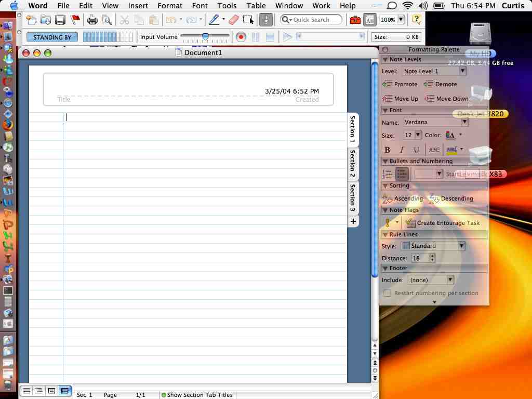Click the audio Pause button
This screenshot has width=532, height=399.
(256, 37)
